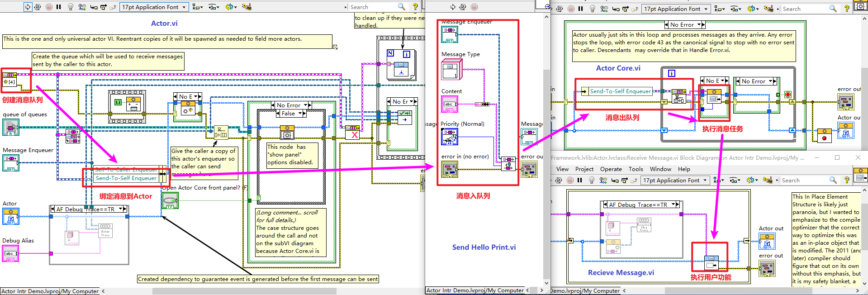
Task: Open Context Help in Actor Core toolbar
Action: click(847, 9)
